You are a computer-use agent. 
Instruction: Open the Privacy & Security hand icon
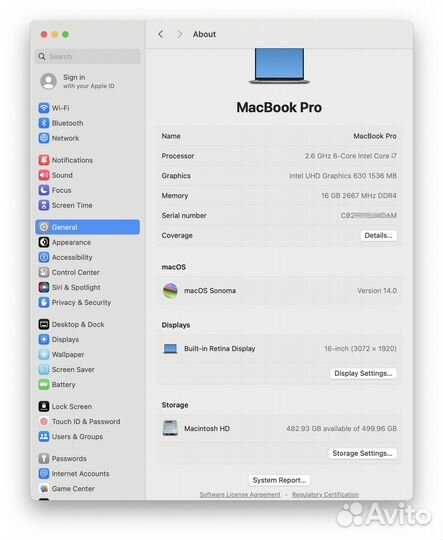(44, 302)
